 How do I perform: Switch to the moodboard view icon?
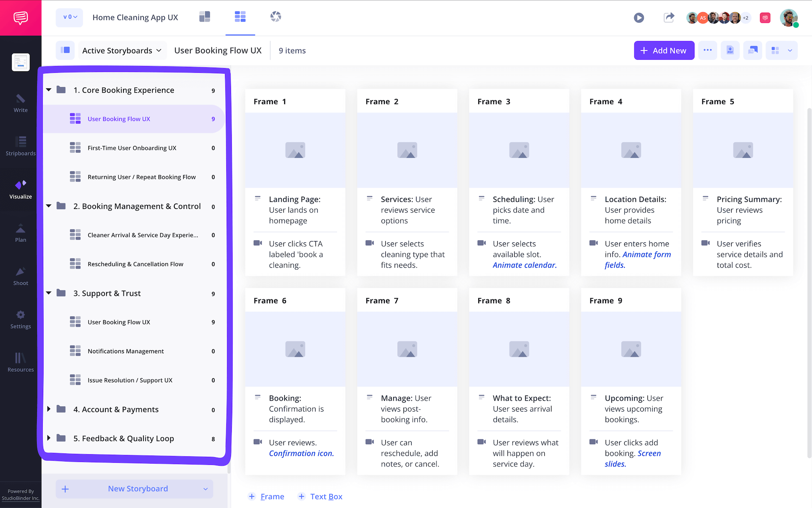pos(205,17)
